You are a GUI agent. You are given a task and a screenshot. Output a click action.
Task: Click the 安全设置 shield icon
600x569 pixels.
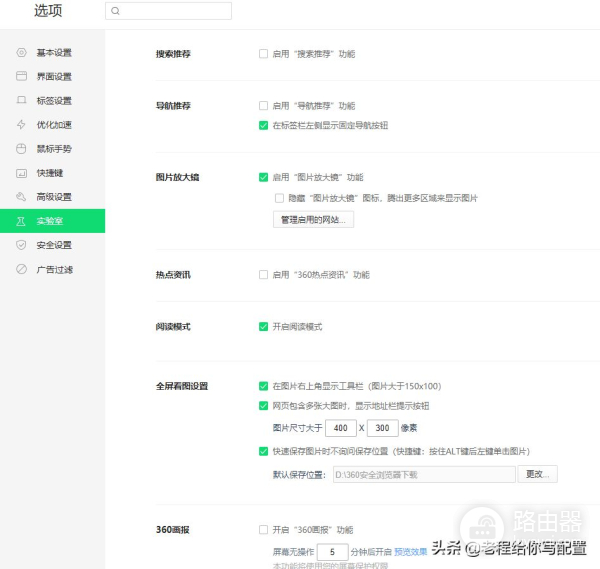[x=21, y=245]
